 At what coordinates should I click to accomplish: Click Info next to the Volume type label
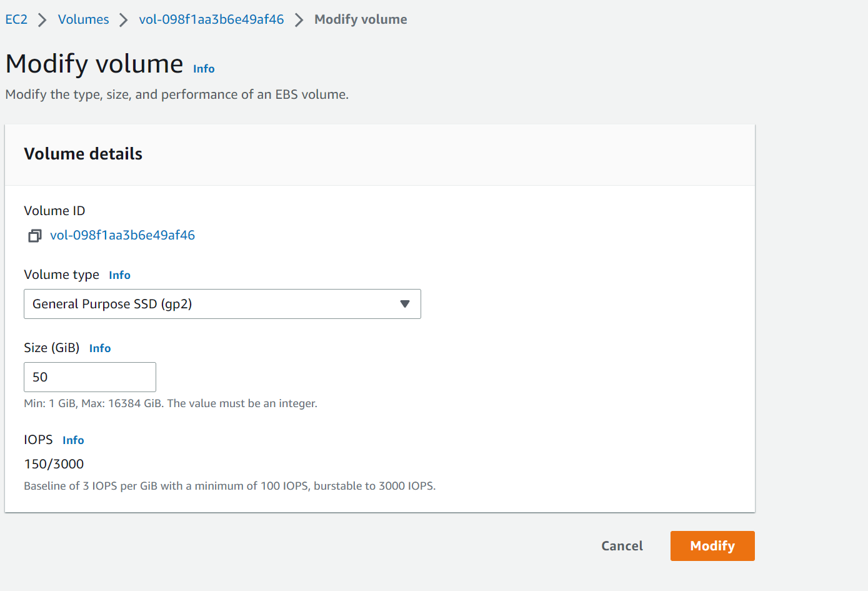[x=119, y=275]
